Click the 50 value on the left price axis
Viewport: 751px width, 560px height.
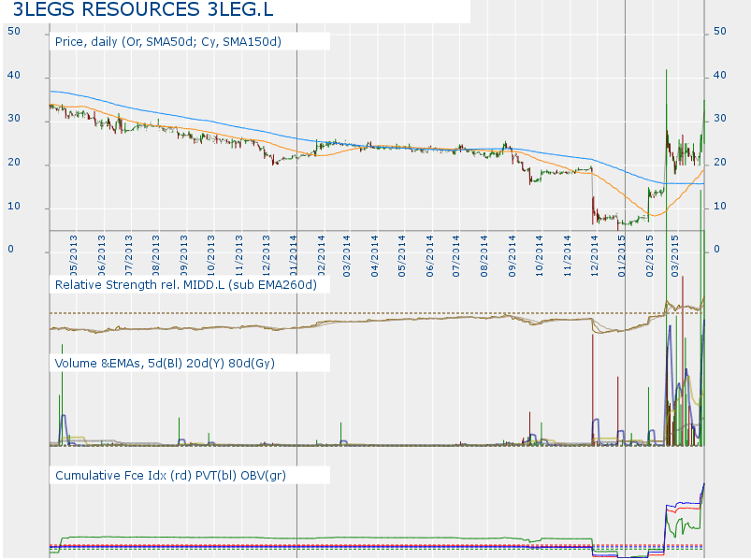[x=14, y=31]
